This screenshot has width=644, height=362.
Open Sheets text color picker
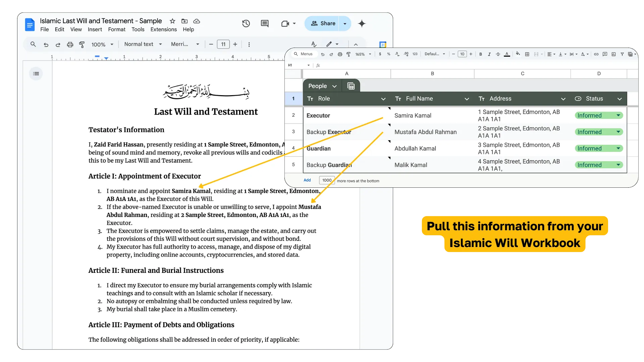(507, 54)
